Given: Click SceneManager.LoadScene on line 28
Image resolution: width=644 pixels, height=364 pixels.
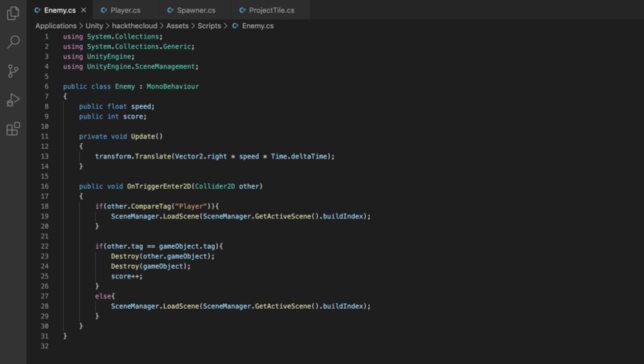Looking at the screenshot, I should [x=155, y=306].
